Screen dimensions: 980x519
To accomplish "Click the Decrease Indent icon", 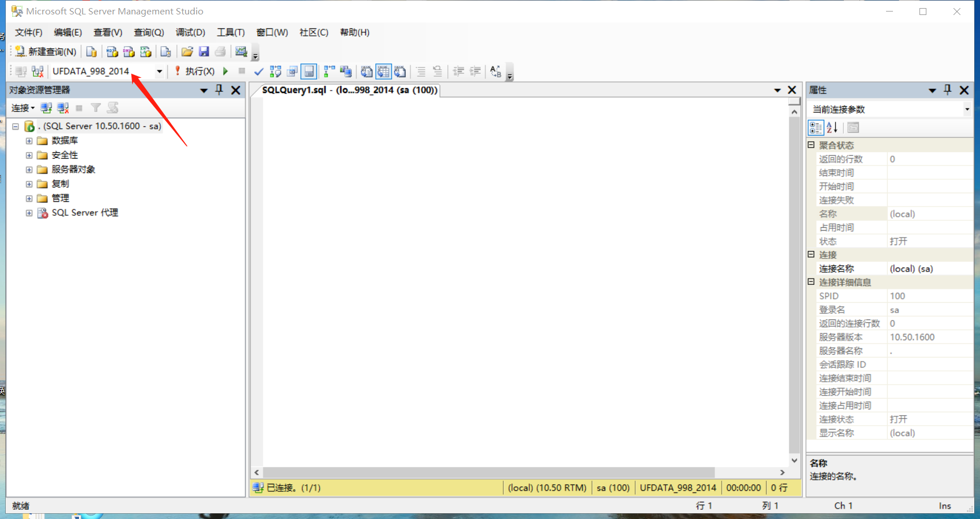I will [458, 72].
